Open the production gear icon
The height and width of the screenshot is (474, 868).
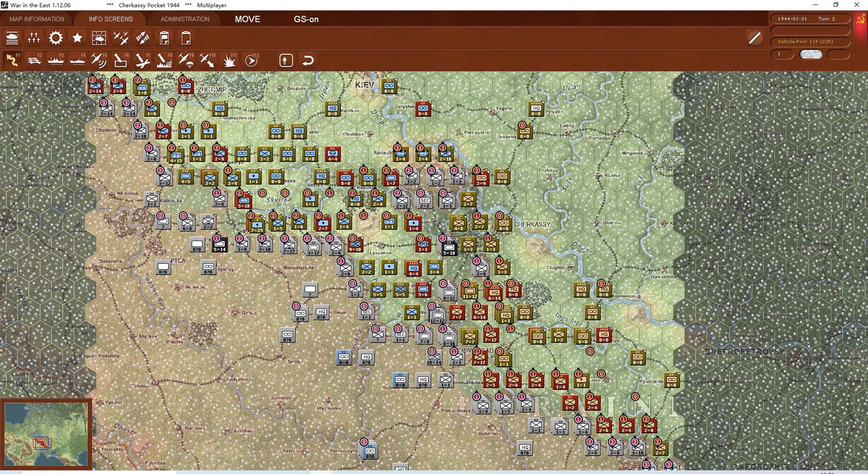pyautogui.click(x=56, y=38)
